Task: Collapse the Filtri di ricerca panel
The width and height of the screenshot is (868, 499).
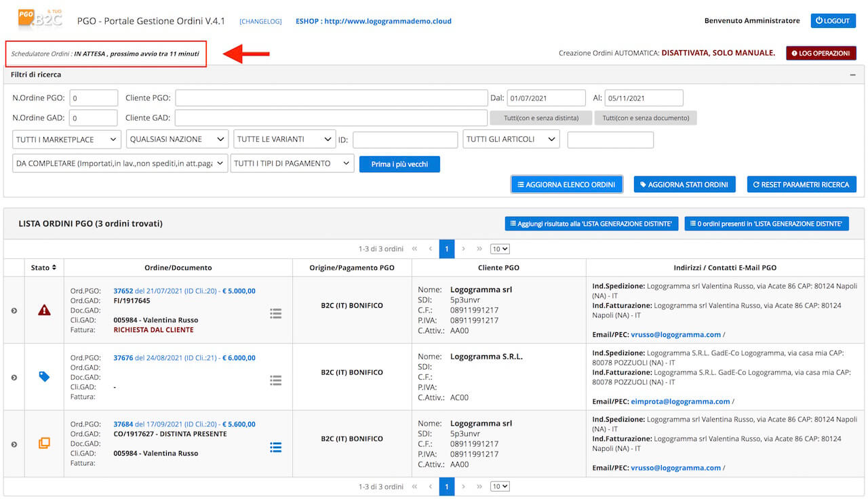Action: tap(852, 75)
